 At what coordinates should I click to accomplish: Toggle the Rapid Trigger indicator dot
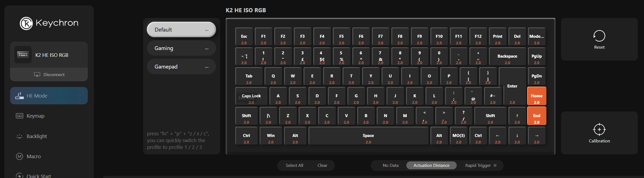pyautogui.click(x=495, y=165)
